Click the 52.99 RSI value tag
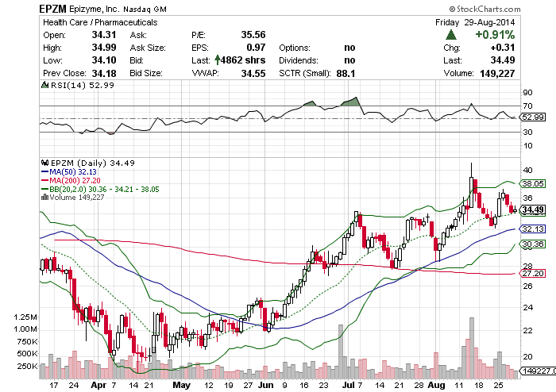The height and width of the screenshot is (392, 556). point(533,117)
